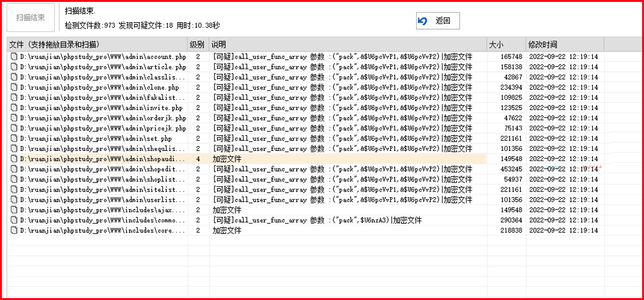The width and height of the screenshot is (644, 300).
Task: Click the file icon beside account.php
Action: point(13,57)
